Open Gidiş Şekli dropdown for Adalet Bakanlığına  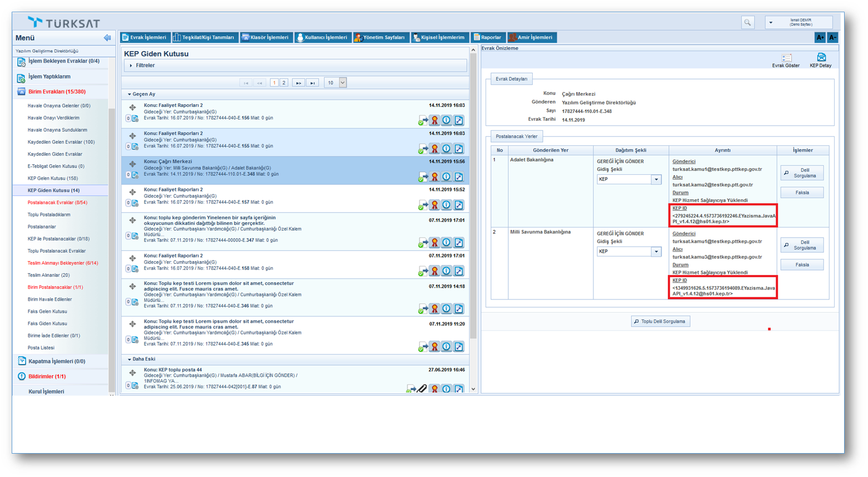(x=656, y=180)
